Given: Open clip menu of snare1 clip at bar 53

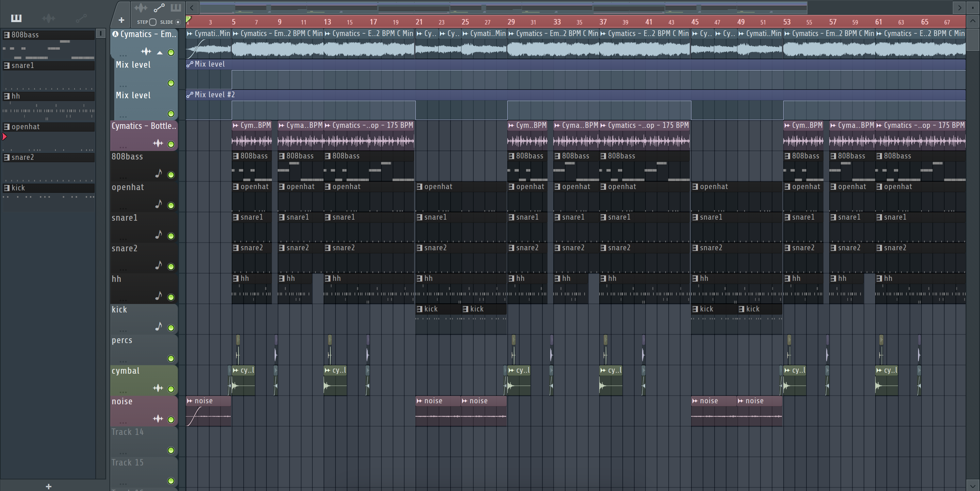Looking at the screenshot, I should click(x=787, y=217).
